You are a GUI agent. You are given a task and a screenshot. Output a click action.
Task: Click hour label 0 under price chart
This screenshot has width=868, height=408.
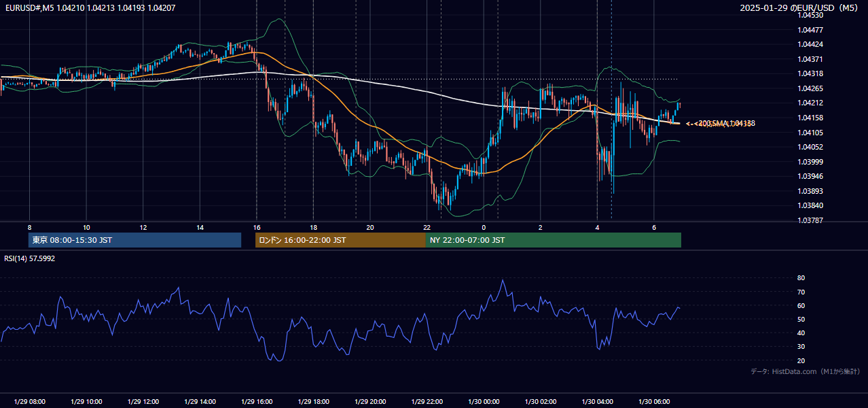484,227
